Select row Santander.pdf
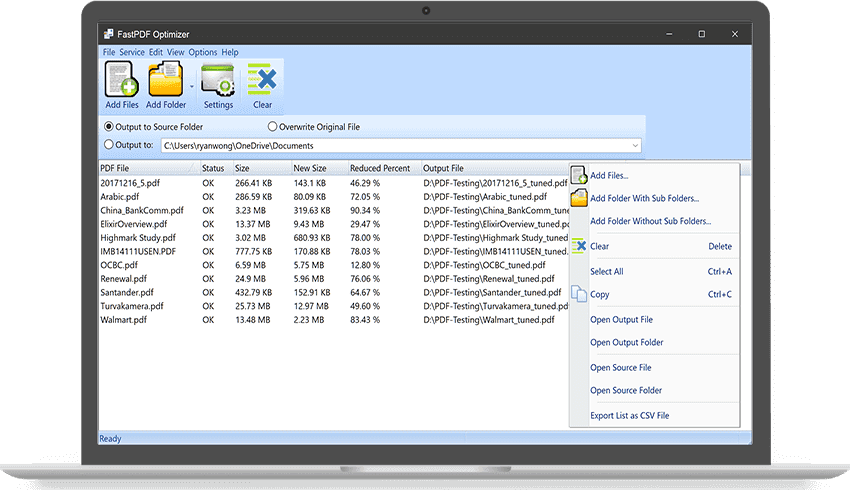The height and width of the screenshot is (490, 850). [x=334, y=292]
